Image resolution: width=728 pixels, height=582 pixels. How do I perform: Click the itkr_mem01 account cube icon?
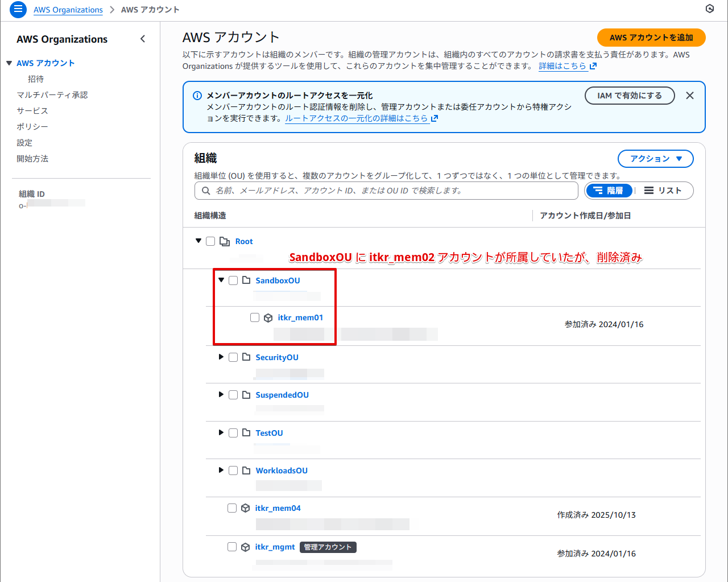pyautogui.click(x=268, y=318)
